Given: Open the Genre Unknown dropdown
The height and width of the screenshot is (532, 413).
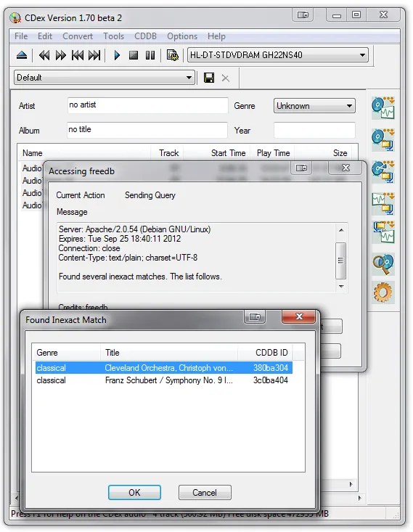Looking at the screenshot, I should (x=314, y=106).
